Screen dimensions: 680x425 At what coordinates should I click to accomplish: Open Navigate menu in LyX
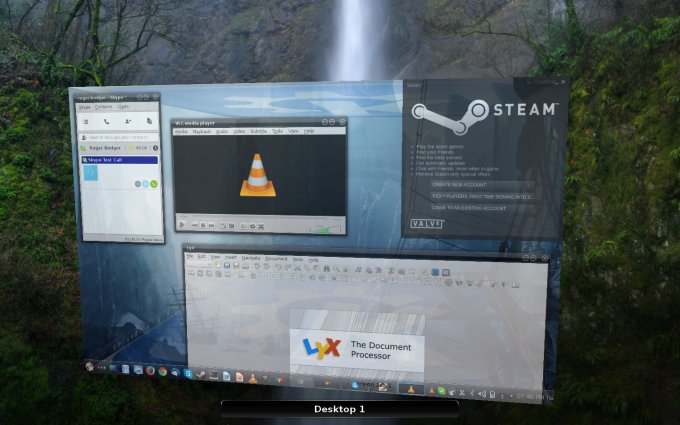coord(250,258)
